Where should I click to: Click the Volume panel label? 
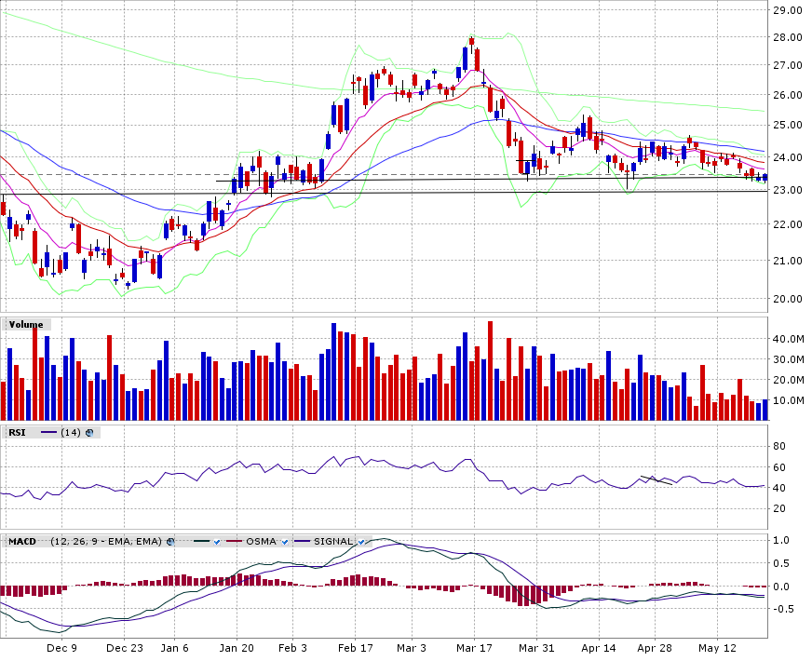tap(26, 324)
